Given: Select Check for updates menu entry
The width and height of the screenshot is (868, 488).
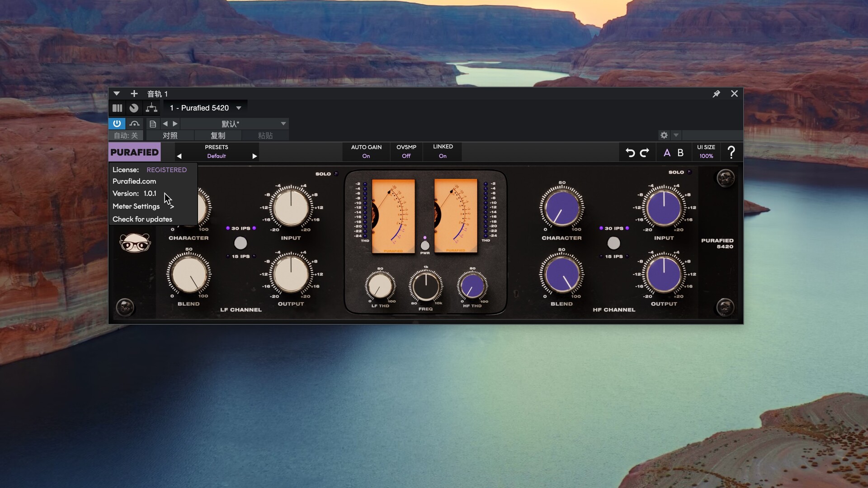Looking at the screenshot, I should coord(142,219).
